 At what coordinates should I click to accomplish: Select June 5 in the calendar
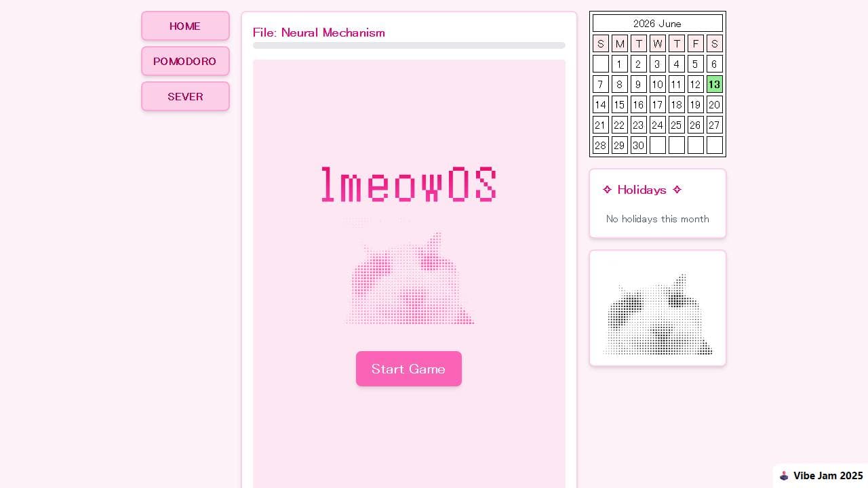point(696,64)
